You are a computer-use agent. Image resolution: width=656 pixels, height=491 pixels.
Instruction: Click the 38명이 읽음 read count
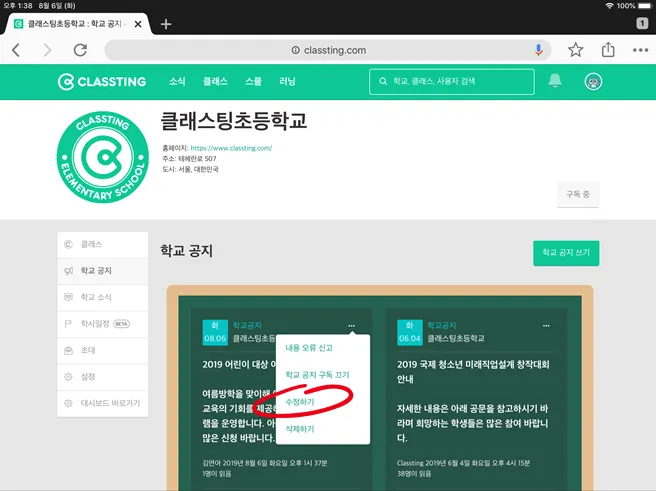tap(414, 473)
